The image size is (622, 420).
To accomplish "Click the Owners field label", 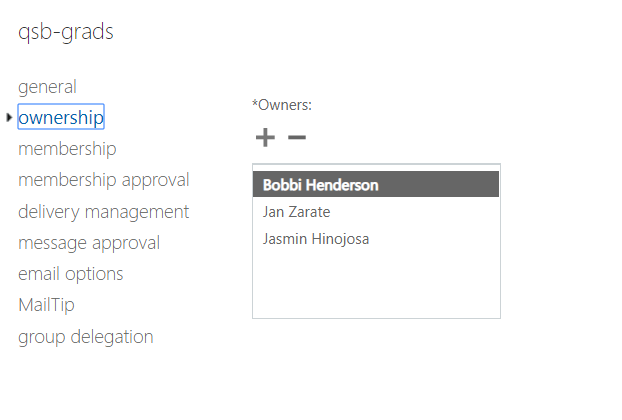I will click(x=285, y=104).
